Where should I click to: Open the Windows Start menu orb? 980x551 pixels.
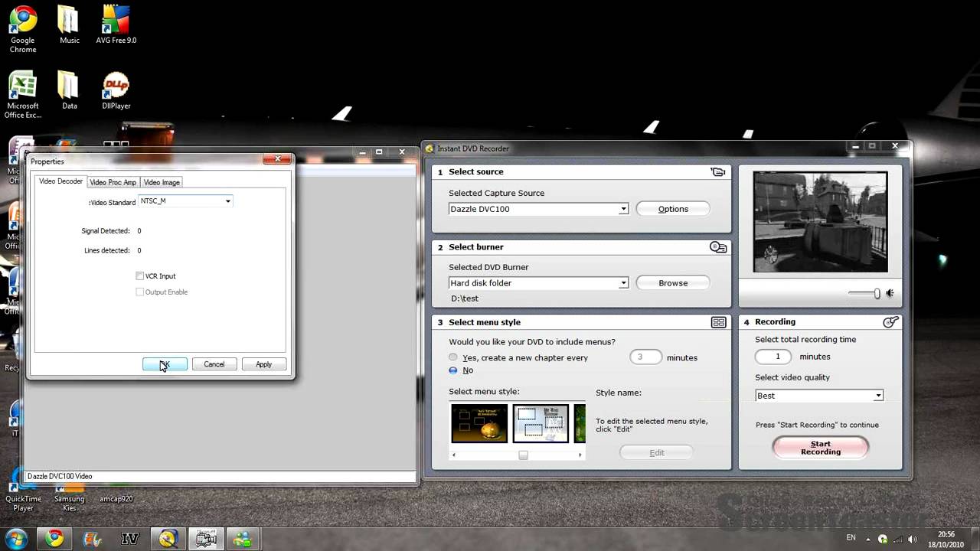(16, 538)
